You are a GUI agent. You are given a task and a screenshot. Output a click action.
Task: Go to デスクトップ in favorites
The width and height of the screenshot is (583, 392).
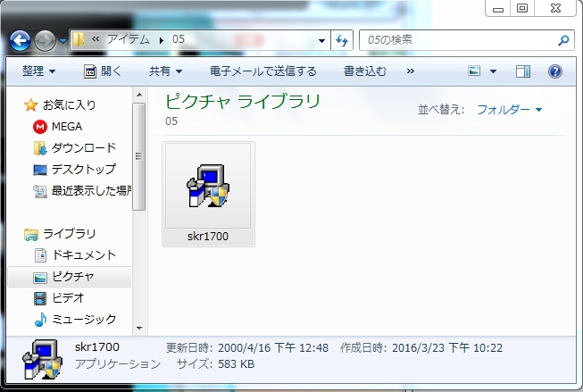click(84, 170)
